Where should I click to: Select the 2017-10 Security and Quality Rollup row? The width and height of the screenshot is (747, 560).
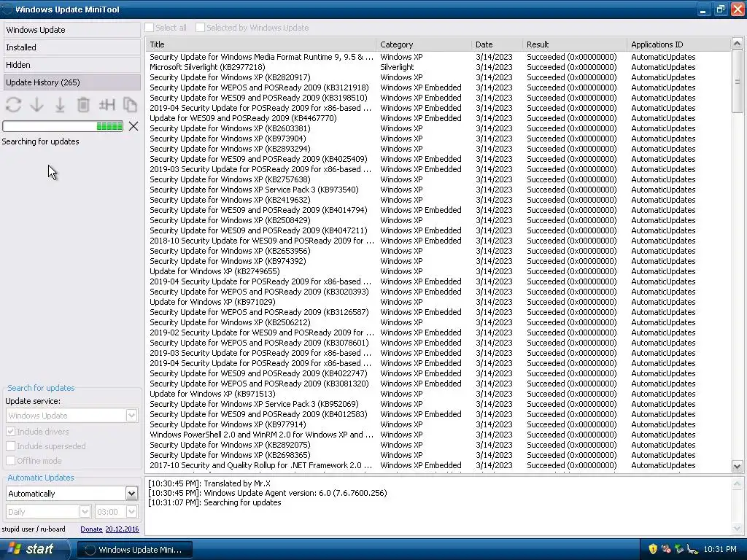click(438, 465)
